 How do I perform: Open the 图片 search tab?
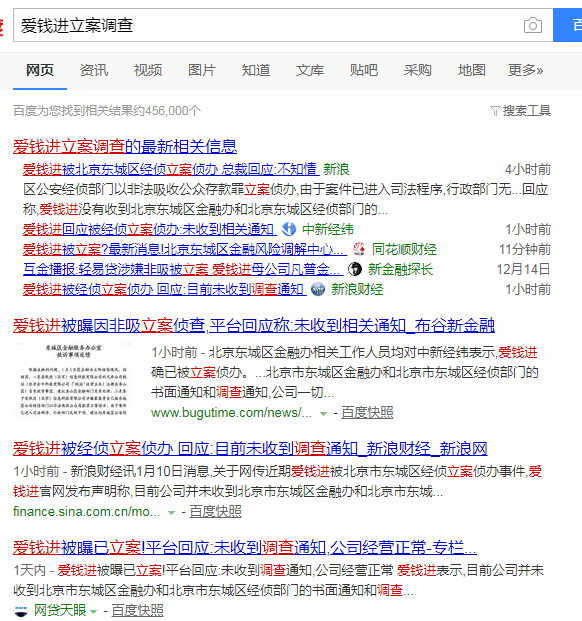pos(202,70)
